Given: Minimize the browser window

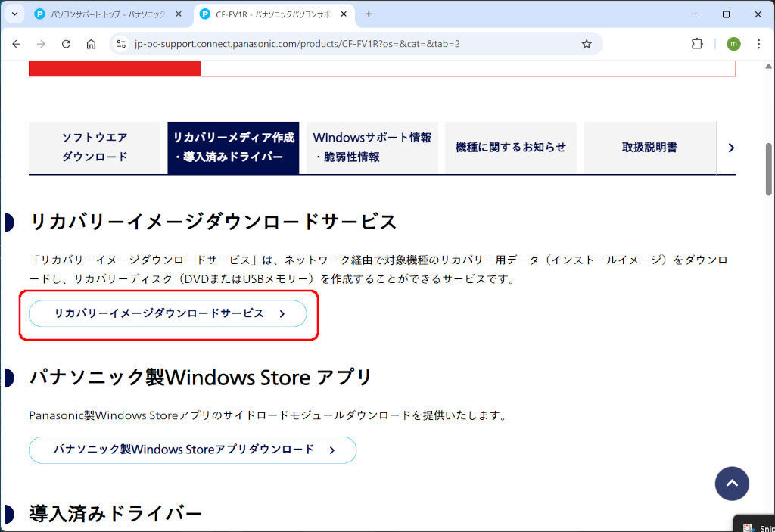Looking at the screenshot, I should click(694, 14).
